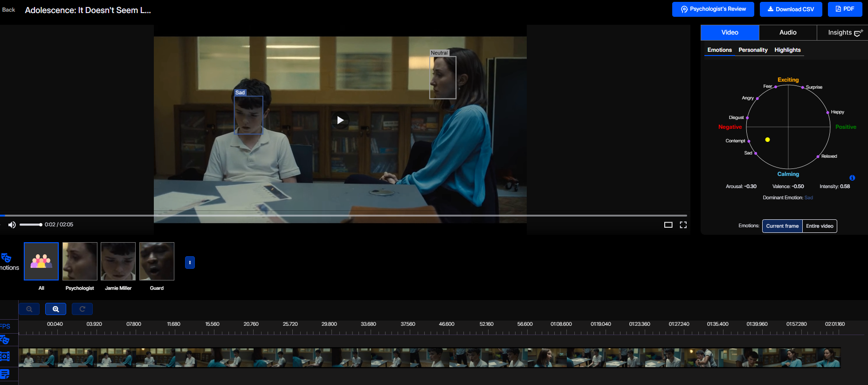Image resolution: width=868 pixels, height=385 pixels.
Task: Switch to the Audio tab
Action: [x=788, y=33]
